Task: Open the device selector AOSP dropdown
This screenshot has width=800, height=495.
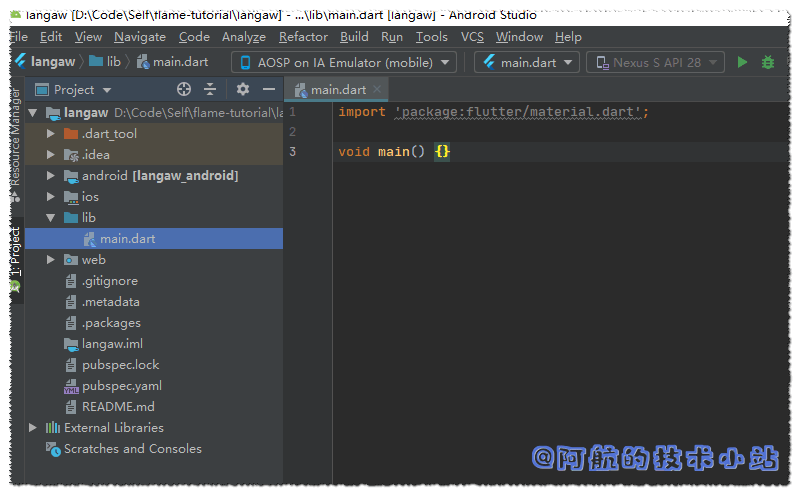Action: pos(344,62)
